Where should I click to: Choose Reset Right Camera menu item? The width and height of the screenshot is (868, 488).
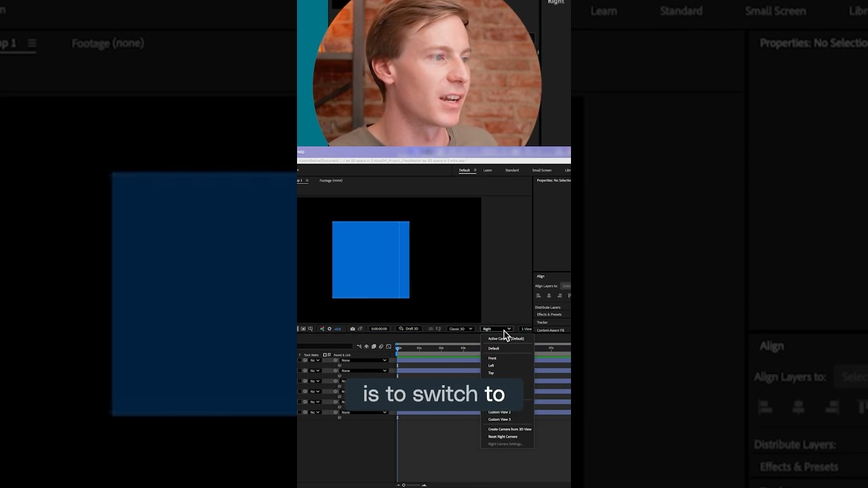coord(507,436)
